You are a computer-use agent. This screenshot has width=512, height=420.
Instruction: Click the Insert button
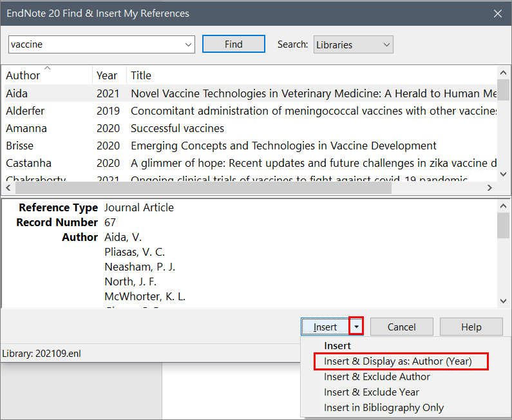point(325,327)
